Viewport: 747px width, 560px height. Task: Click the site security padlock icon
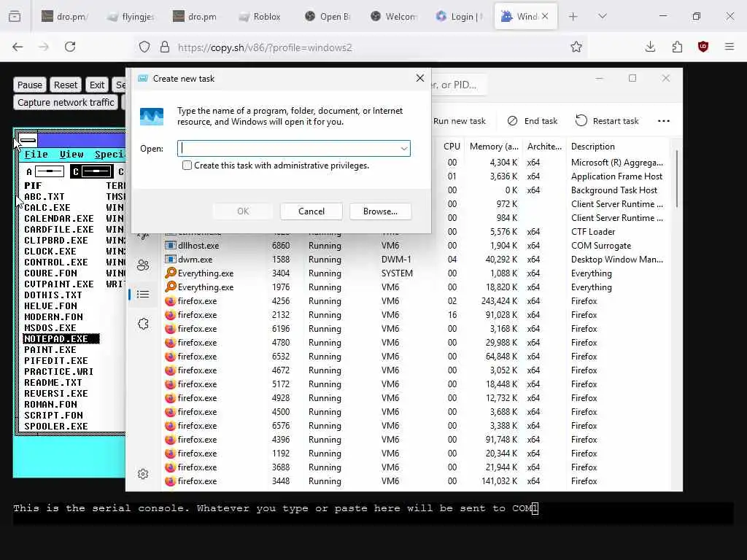(x=165, y=47)
